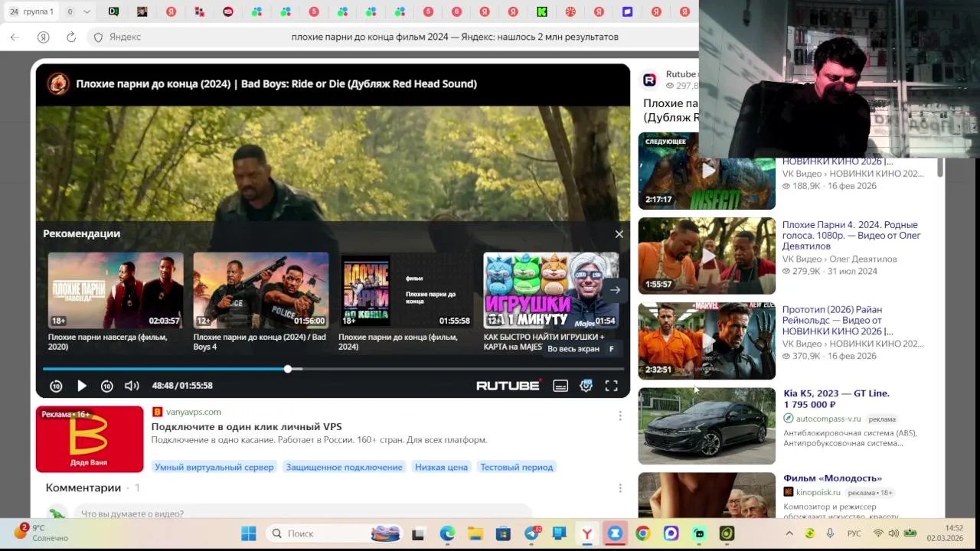The image size is (980, 551).
Task: Expand the tab group dropdown chevron
Action: (87, 11)
